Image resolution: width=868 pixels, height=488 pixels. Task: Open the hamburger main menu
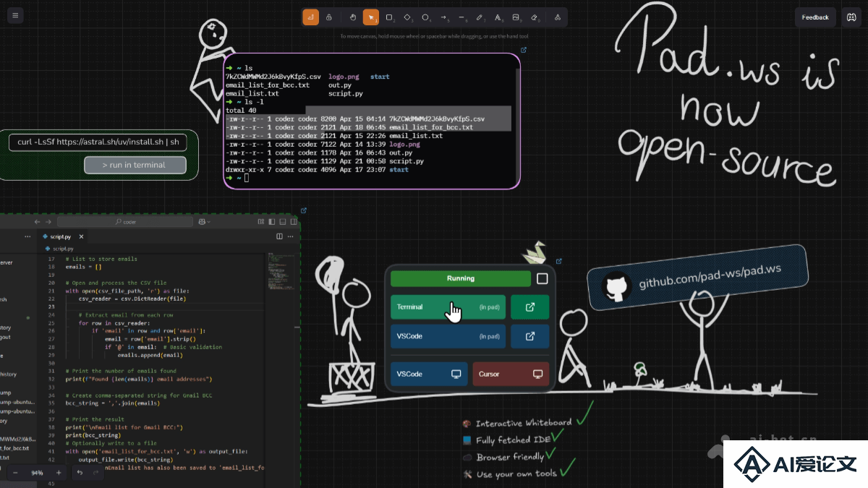14,15
